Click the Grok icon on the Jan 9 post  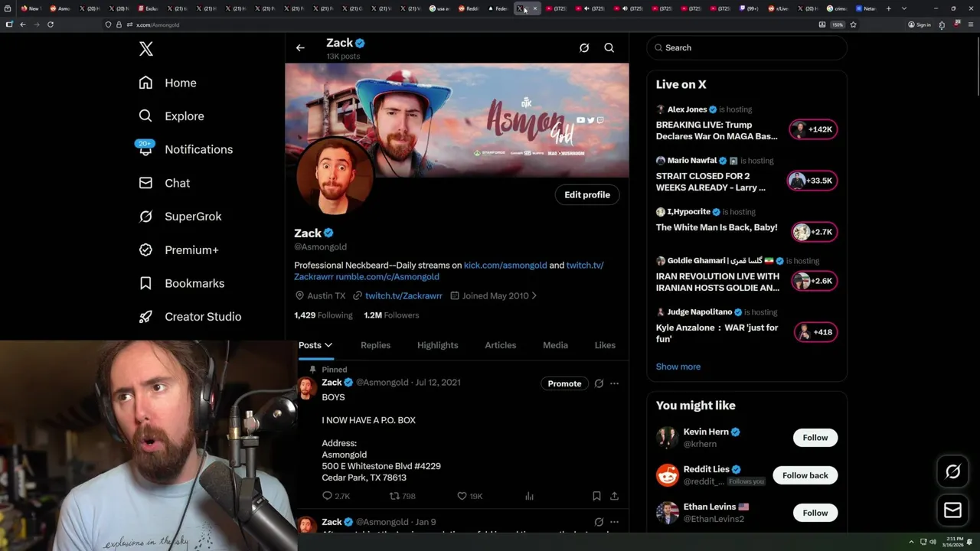599,522
